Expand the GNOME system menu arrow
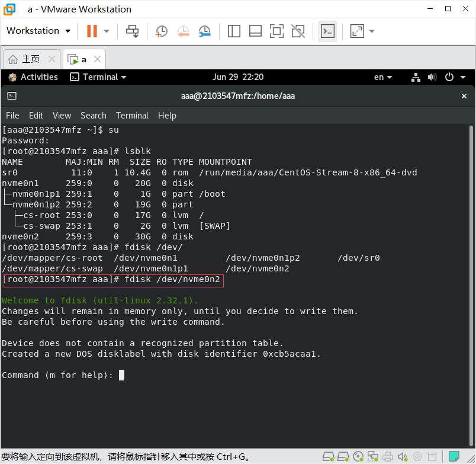Viewport: 476px width, 464px height. pyautogui.click(x=463, y=78)
